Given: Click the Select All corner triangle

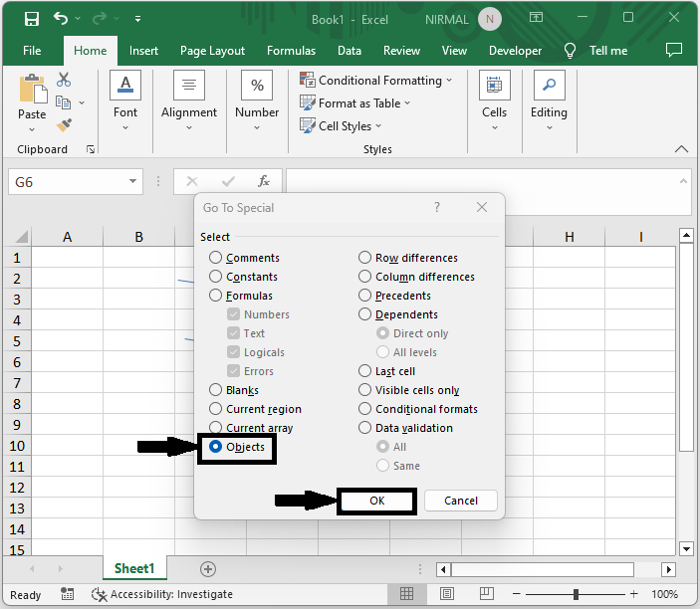Looking at the screenshot, I should click(21, 237).
